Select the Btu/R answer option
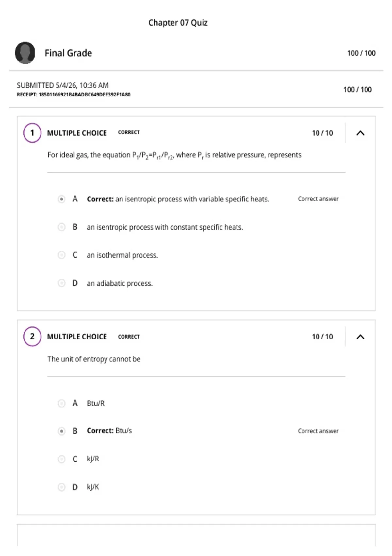The height and width of the screenshot is (556, 392). (x=61, y=403)
